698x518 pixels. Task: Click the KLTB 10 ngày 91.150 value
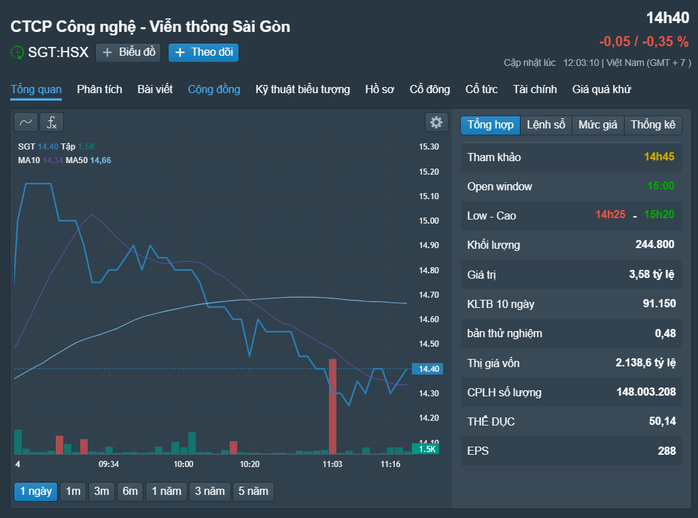pos(659,304)
